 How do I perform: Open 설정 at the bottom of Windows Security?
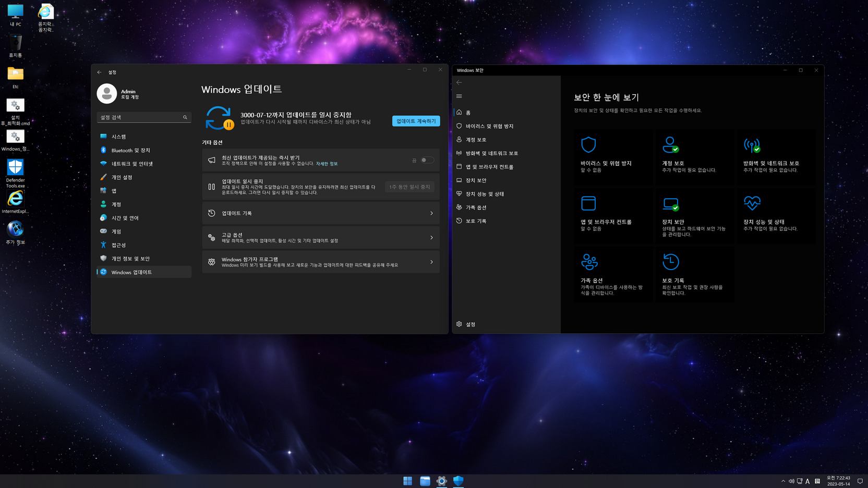pyautogui.click(x=506, y=324)
